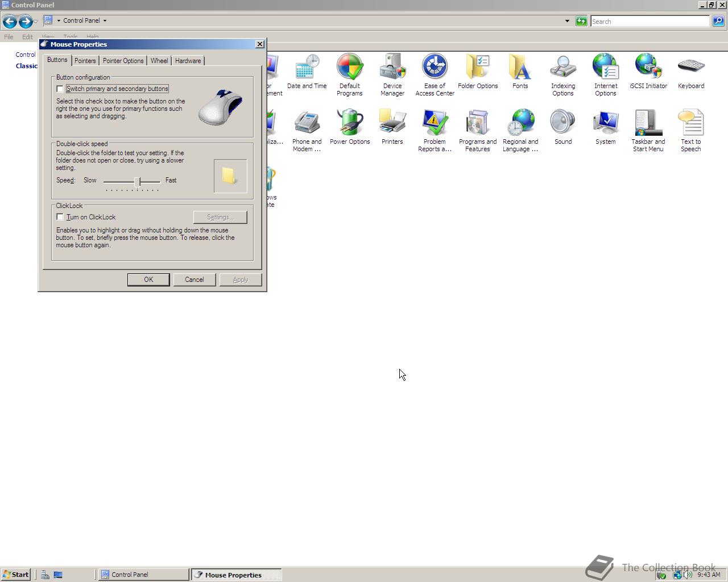
Task: Close the Mouse Properties dialog
Action: coord(260,44)
